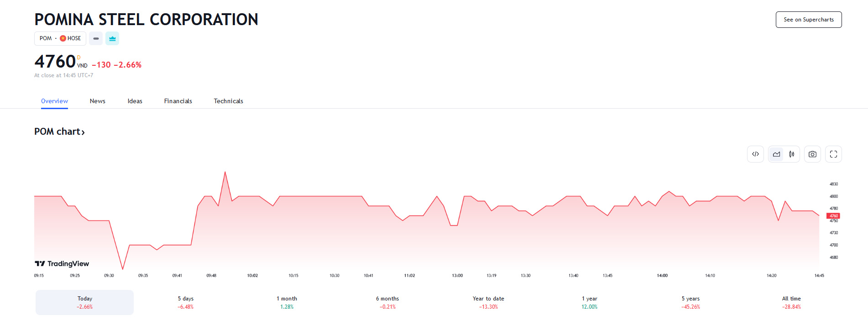Screen dimensions: 868x321
Task: Open the embed code widget icon
Action: click(x=755, y=154)
